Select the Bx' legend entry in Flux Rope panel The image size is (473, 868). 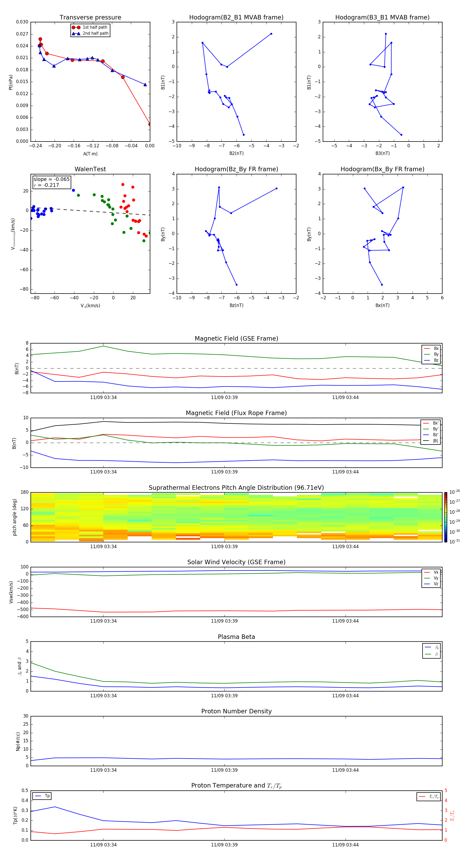[431, 423]
